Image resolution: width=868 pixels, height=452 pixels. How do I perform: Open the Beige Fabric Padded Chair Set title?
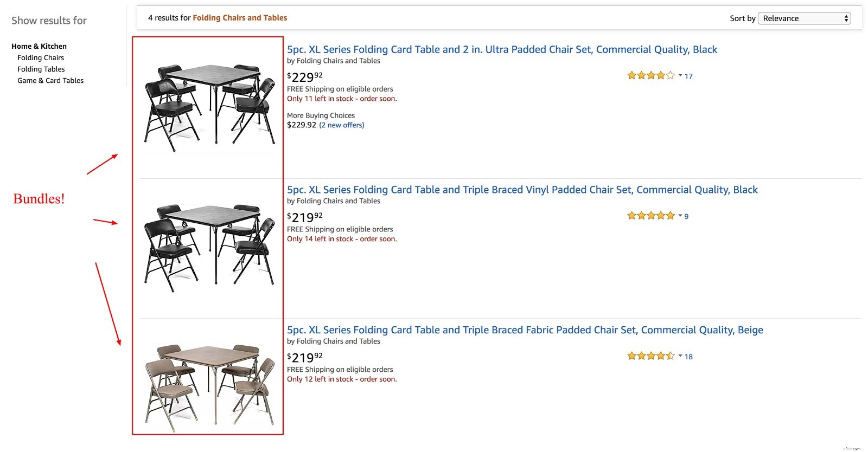click(x=525, y=330)
